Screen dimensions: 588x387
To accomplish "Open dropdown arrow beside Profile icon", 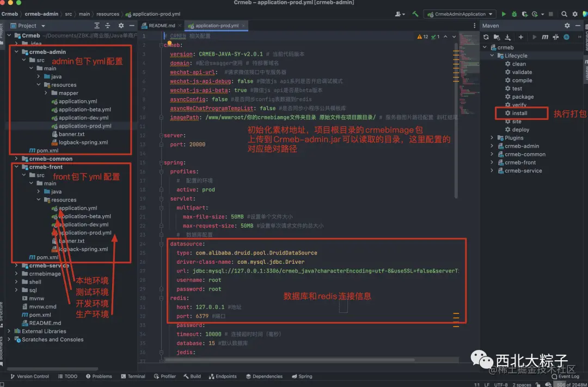I will point(542,14).
